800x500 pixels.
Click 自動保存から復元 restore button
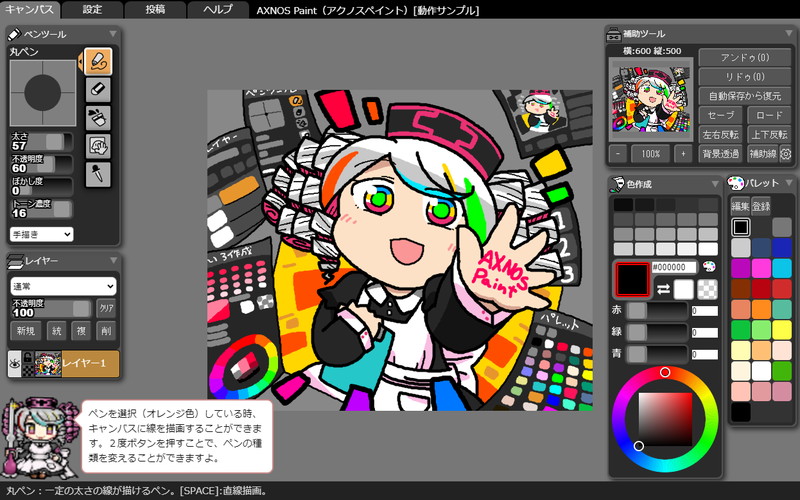(744, 96)
